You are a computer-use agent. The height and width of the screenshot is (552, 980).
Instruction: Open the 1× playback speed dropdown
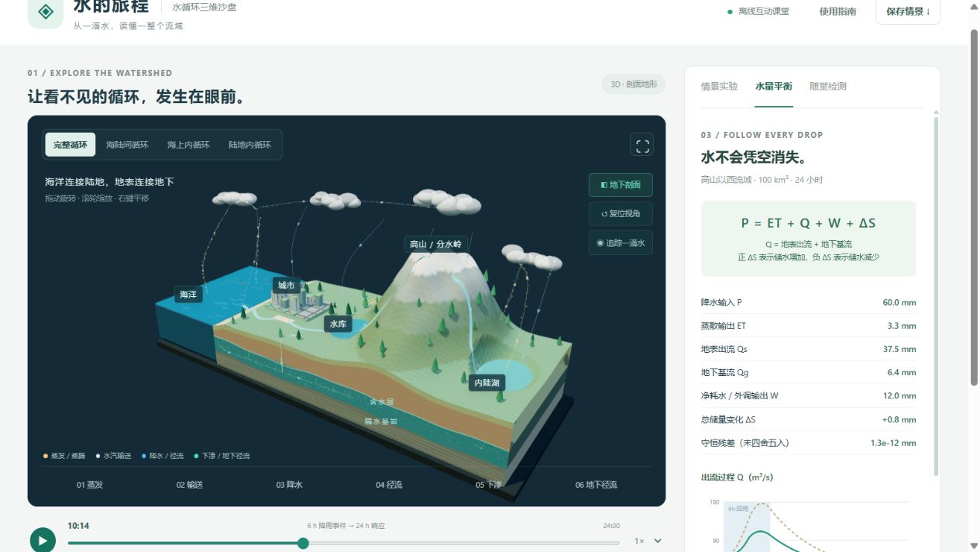point(648,541)
